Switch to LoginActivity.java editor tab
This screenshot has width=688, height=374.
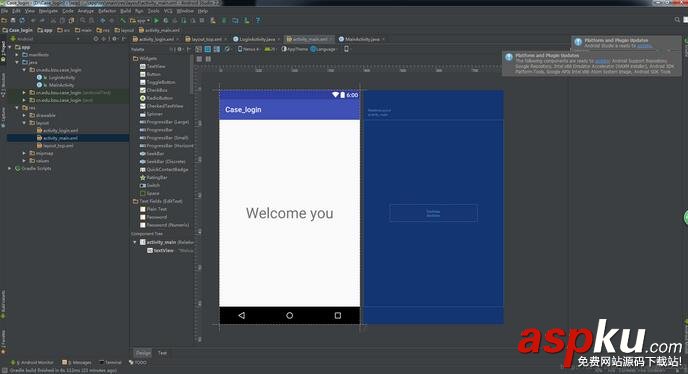tap(257, 39)
